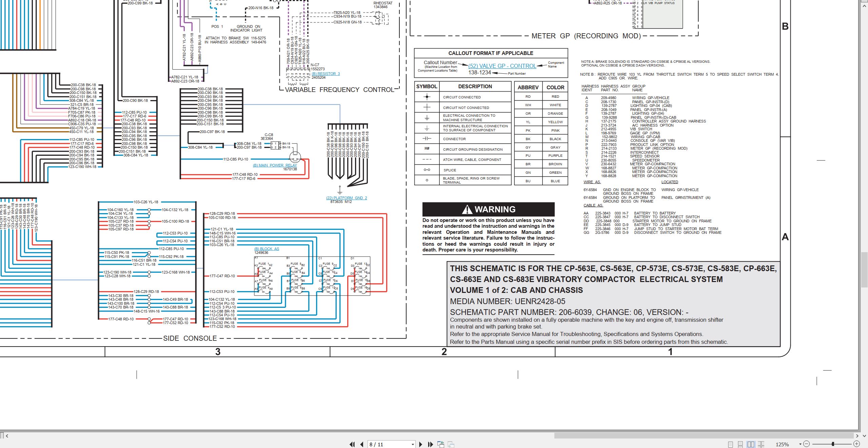
Task: Open the (22) PLATFORM GND 2 link
Action: 347,198
